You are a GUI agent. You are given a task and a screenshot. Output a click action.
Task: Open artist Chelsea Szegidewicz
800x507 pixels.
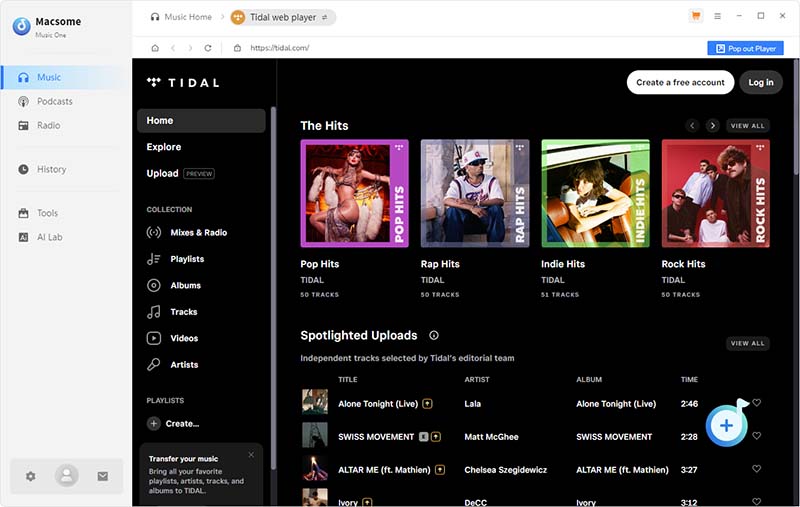[x=506, y=470]
